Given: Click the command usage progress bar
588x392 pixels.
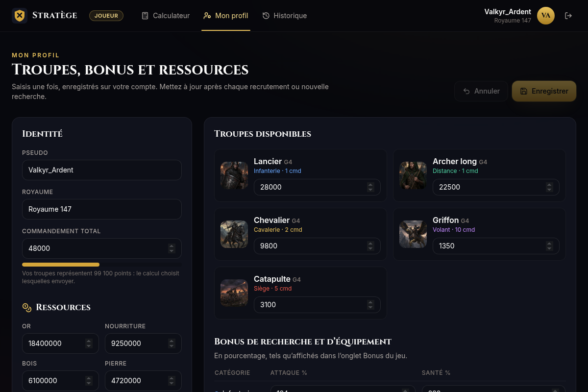Looking at the screenshot, I should [102, 265].
